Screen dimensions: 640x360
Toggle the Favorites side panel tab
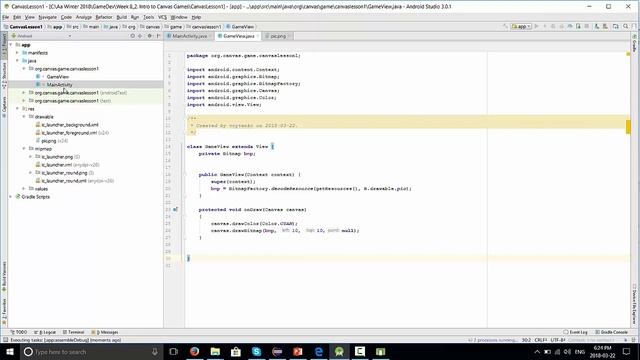click(4, 312)
